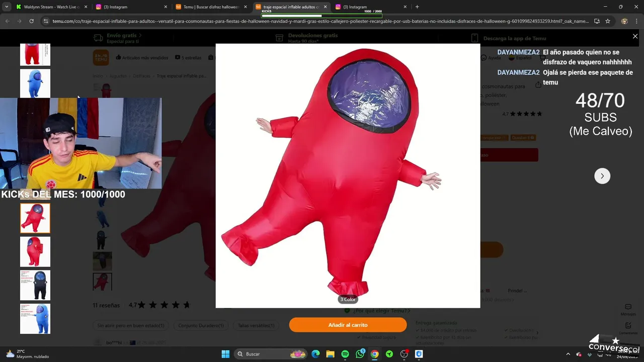Go back in browser history
This screenshot has width=644, height=362.
tap(7, 21)
